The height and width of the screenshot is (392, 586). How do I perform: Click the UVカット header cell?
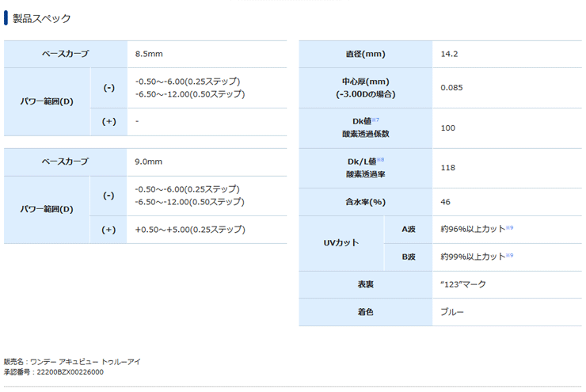(341, 242)
